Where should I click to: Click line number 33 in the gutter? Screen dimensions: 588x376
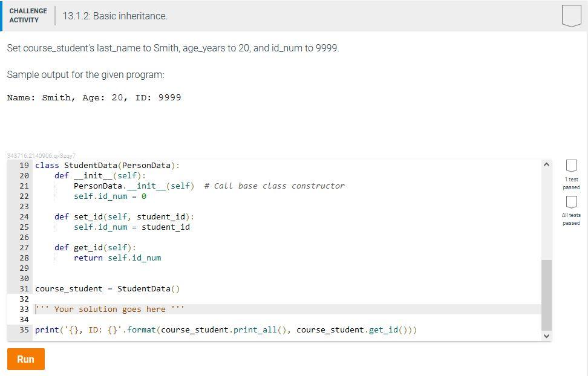point(23,309)
